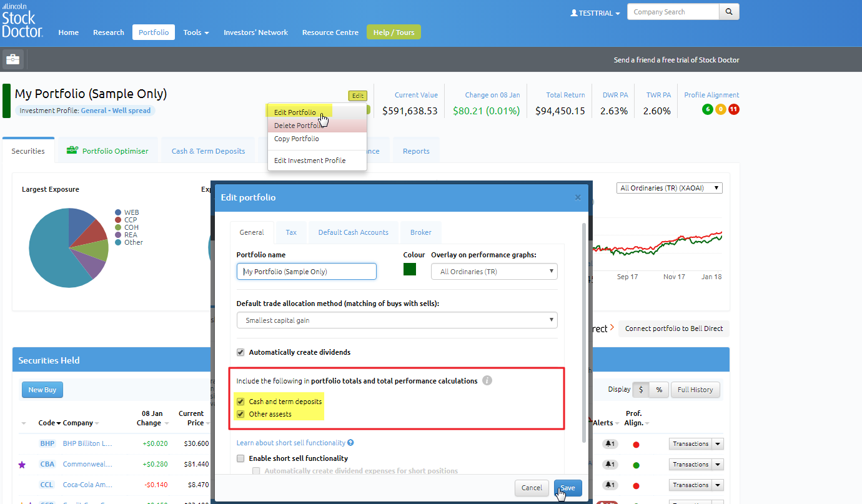Select Edit Investment Profile menu item
Image resolution: width=862 pixels, height=504 pixels.
click(x=317, y=161)
